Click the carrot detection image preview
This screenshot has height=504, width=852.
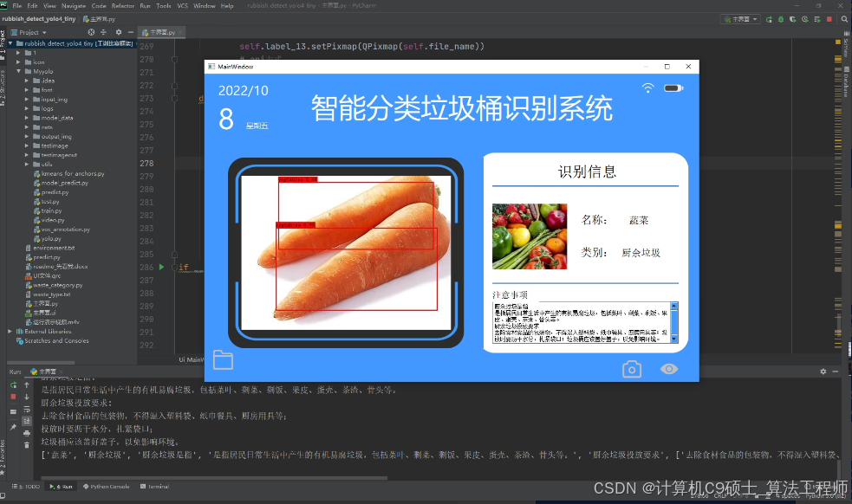click(x=346, y=253)
